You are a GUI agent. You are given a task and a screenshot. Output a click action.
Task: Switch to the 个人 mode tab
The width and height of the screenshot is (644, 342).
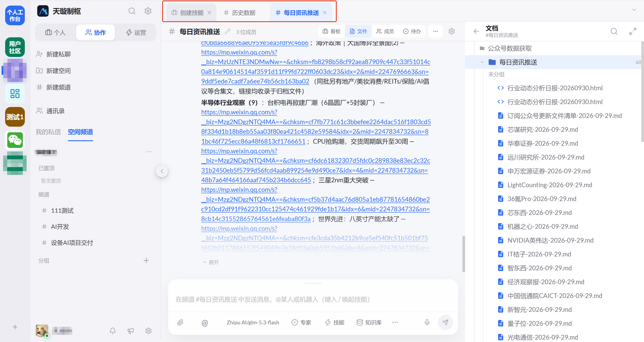pyautogui.click(x=55, y=32)
